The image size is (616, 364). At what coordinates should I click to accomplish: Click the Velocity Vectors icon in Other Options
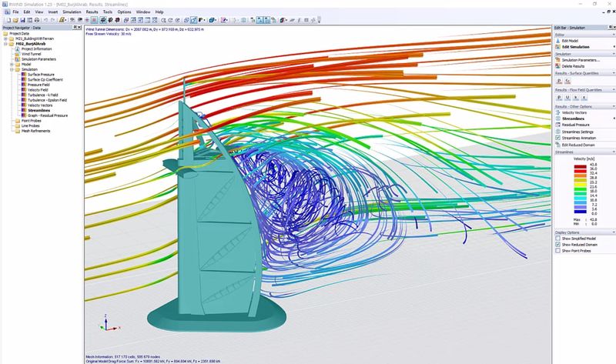click(x=557, y=112)
